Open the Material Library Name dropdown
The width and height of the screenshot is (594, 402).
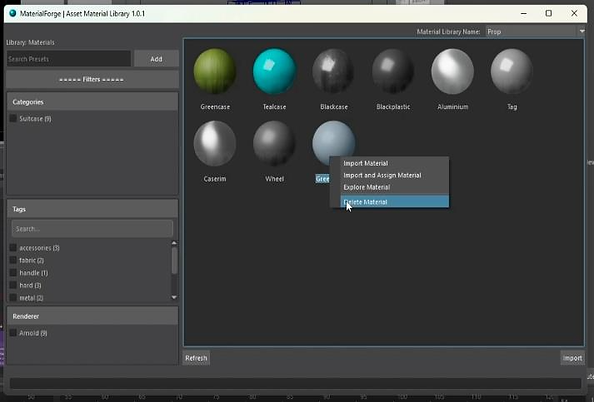(x=582, y=31)
